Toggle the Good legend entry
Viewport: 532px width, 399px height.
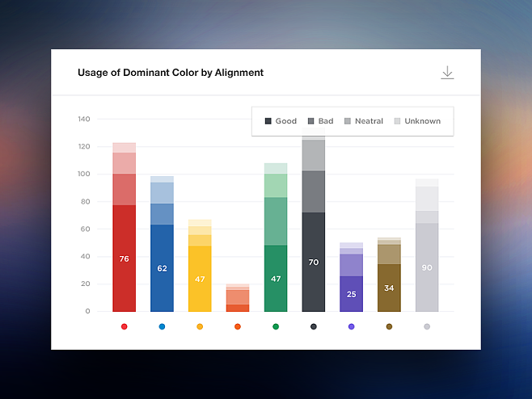[281, 121]
